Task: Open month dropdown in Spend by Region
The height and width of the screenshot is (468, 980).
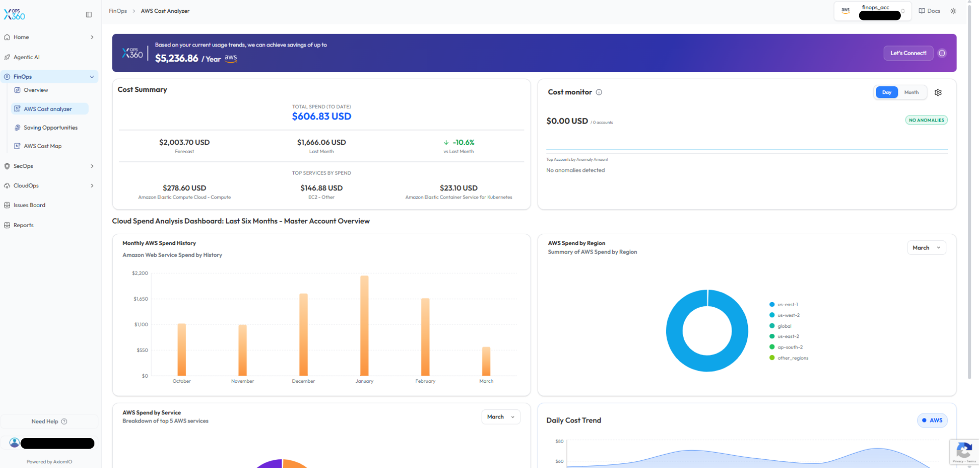Action: 926,248
